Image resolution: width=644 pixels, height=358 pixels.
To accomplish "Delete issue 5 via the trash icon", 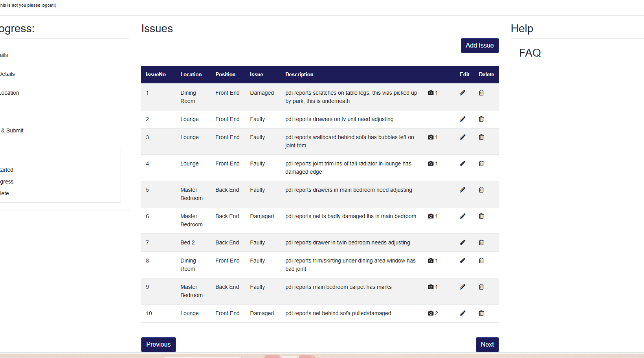I will coord(481,190).
